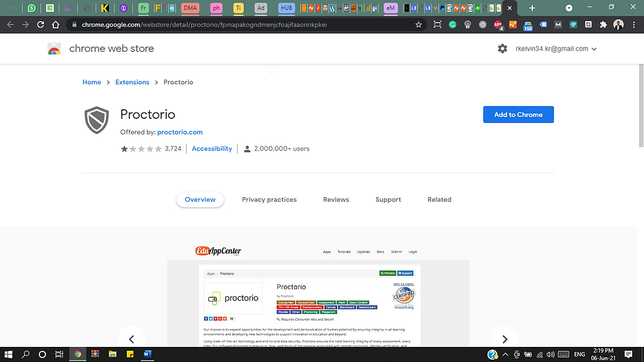Go to the Extensions breadcrumb link
The width and height of the screenshot is (644, 362).
132,82
